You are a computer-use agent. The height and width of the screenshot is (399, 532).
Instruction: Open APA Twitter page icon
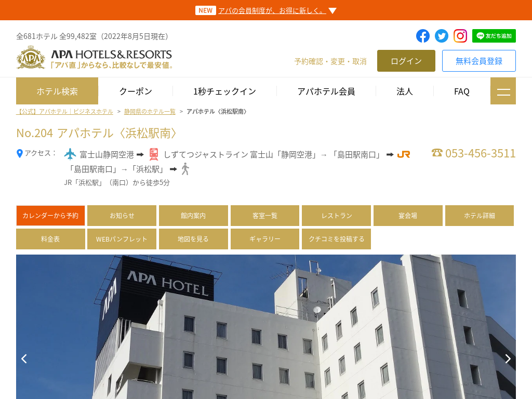point(442,36)
